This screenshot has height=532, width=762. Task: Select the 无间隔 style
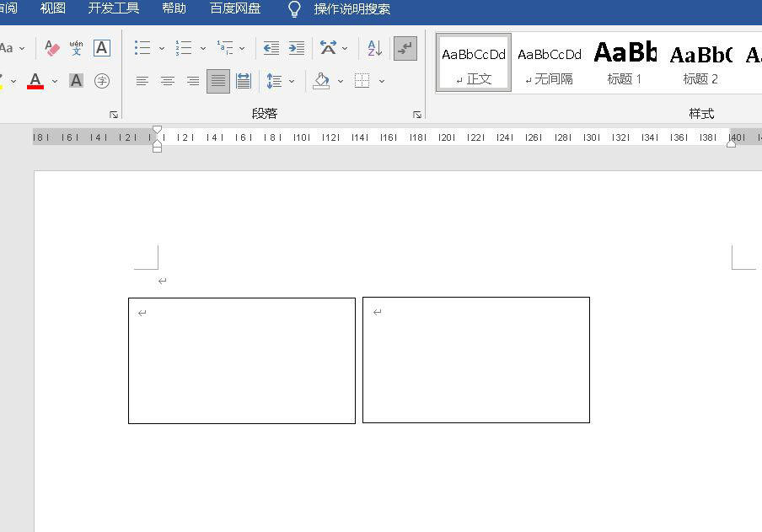point(550,62)
